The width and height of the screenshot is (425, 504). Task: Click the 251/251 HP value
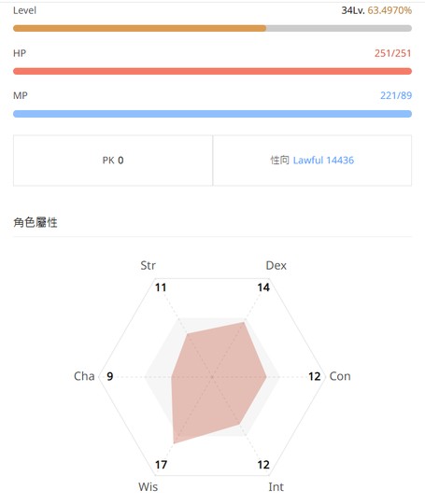pos(393,53)
